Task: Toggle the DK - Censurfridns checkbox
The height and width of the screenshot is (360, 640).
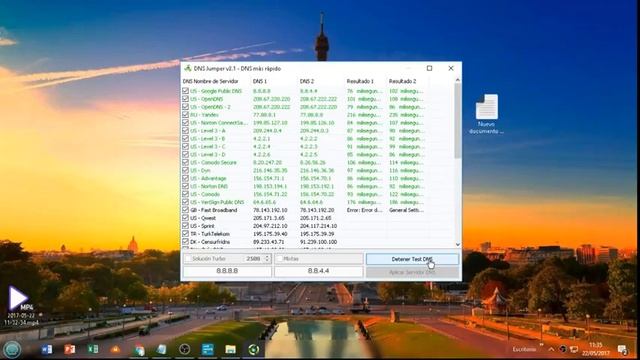Action: click(185, 242)
